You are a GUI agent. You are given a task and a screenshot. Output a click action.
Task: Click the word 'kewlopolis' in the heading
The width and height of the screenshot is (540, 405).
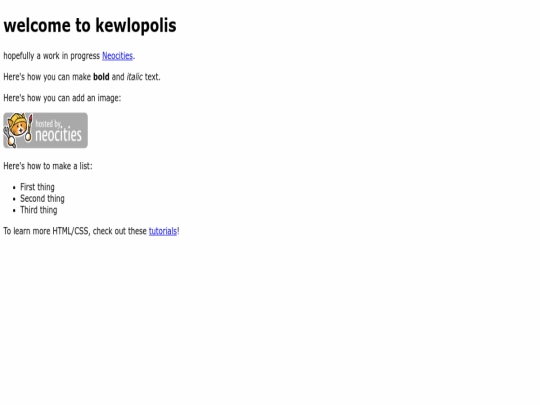[x=136, y=25]
